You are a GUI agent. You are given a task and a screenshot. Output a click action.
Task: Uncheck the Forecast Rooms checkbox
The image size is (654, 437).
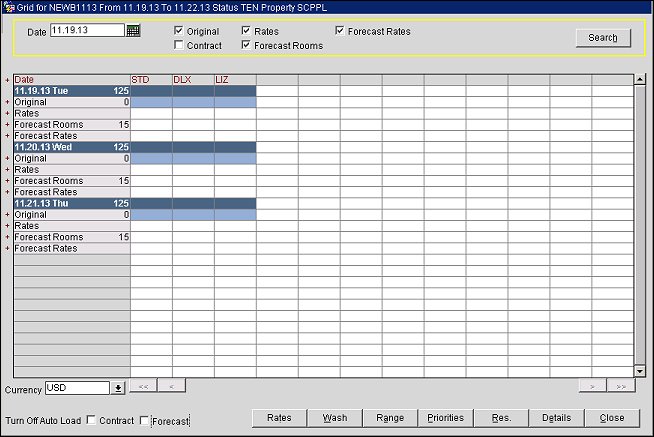point(247,45)
